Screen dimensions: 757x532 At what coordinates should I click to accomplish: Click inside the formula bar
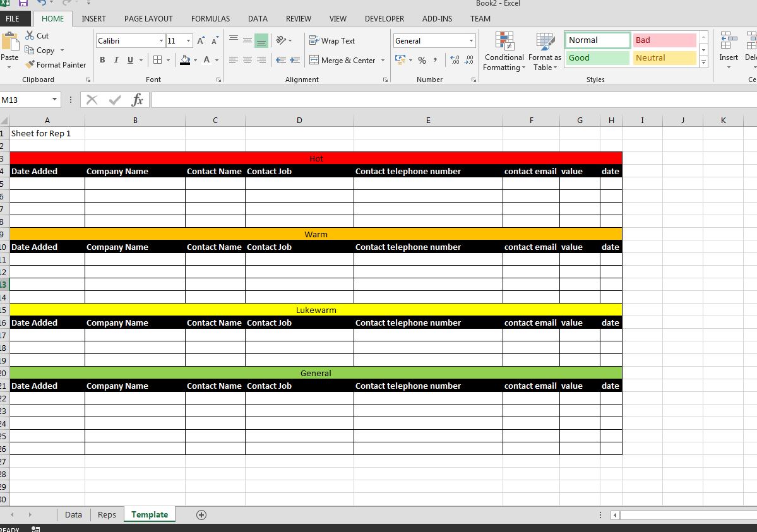click(x=454, y=100)
